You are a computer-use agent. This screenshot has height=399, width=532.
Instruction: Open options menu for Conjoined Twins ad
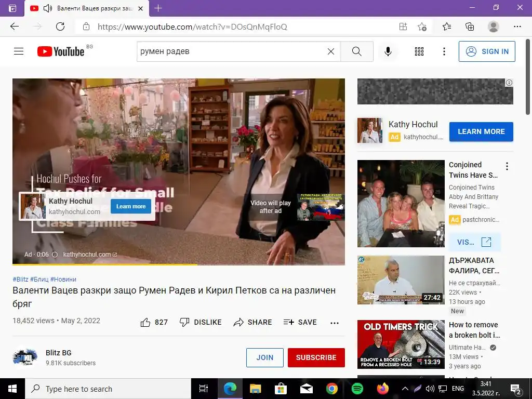(x=507, y=166)
